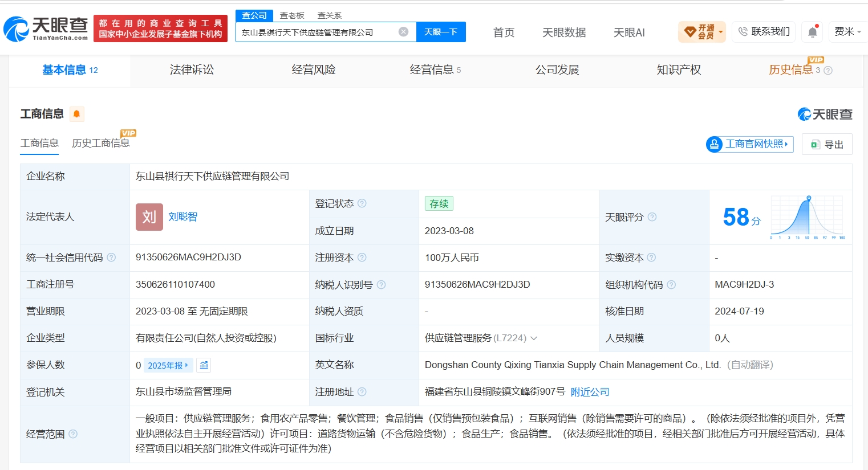Click the TianYanCha logo in header

[46, 28]
